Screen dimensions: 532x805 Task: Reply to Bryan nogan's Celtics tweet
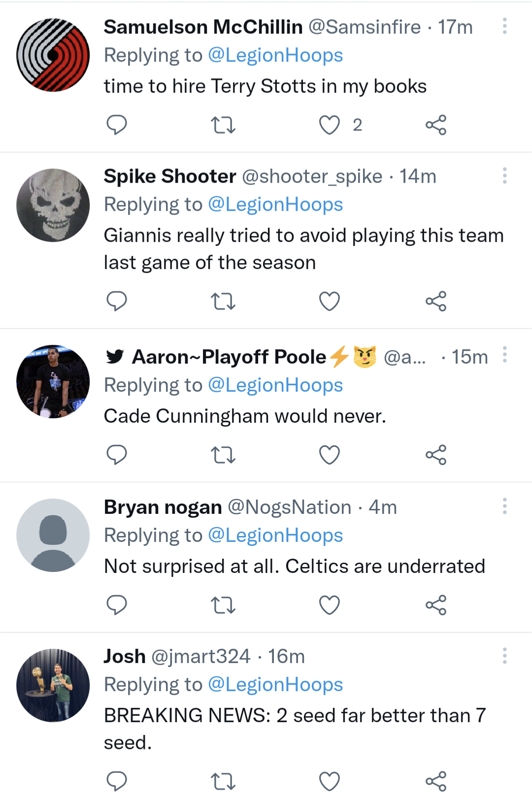coord(117,605)
